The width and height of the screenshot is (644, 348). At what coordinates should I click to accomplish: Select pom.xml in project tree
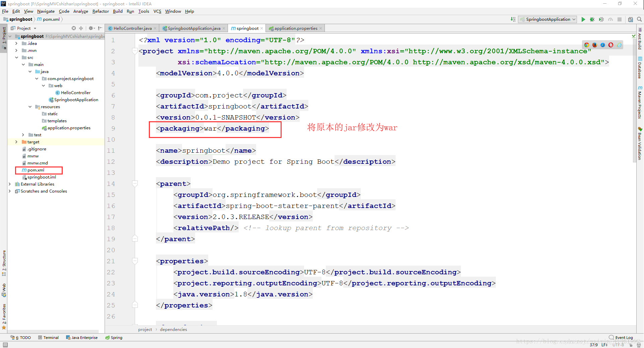click(36, 170)
